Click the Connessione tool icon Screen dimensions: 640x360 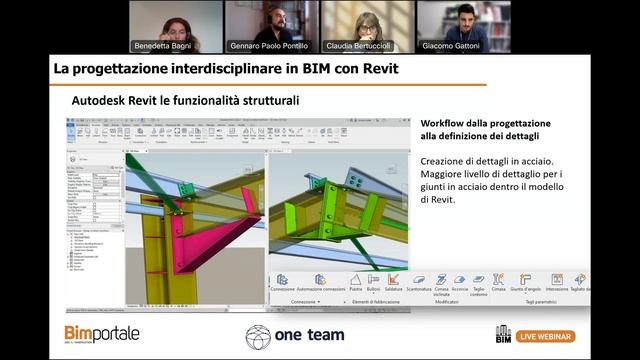point(282,280)
